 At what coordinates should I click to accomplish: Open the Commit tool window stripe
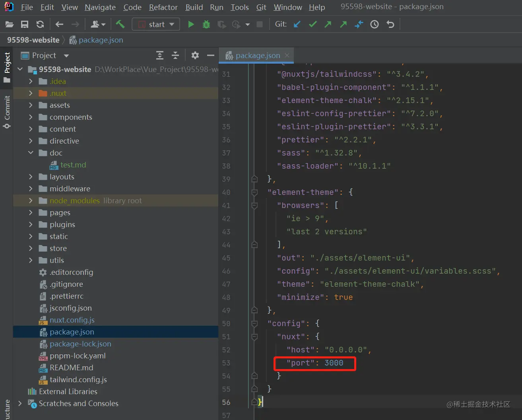[7, 112]
